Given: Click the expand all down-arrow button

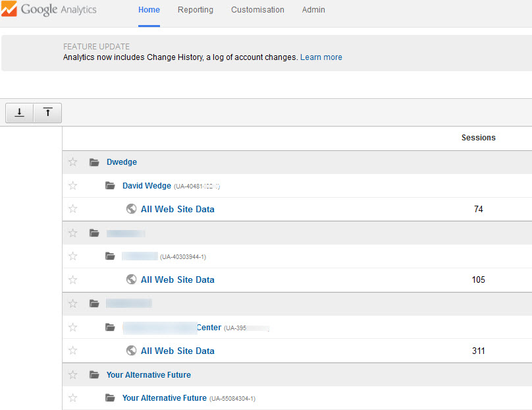Looking at the screenshot, I should pos(19,113).
